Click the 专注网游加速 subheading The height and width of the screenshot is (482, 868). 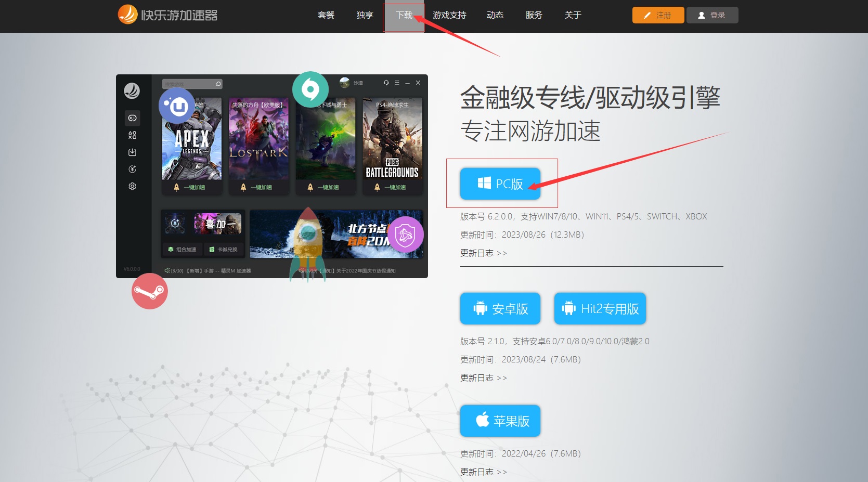[x=530, y=131]
